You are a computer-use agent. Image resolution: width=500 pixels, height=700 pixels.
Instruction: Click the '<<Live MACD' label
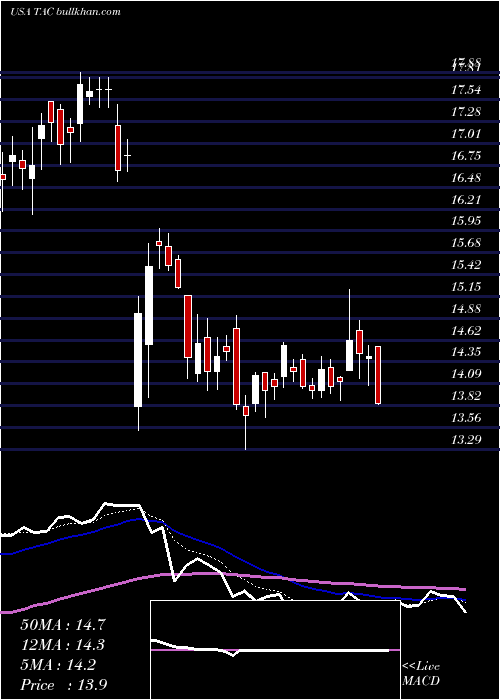(x=421, y=674)
